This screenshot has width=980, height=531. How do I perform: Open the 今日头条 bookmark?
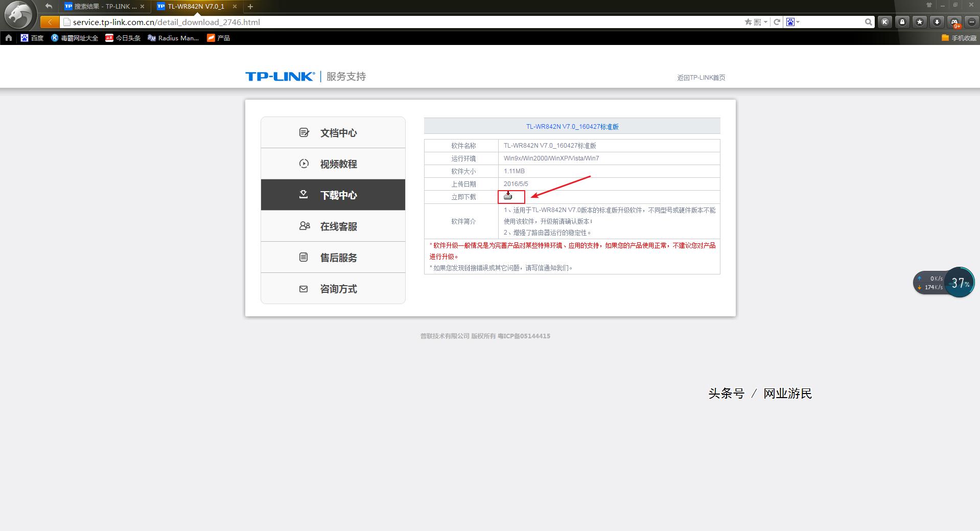click(123, 38)
